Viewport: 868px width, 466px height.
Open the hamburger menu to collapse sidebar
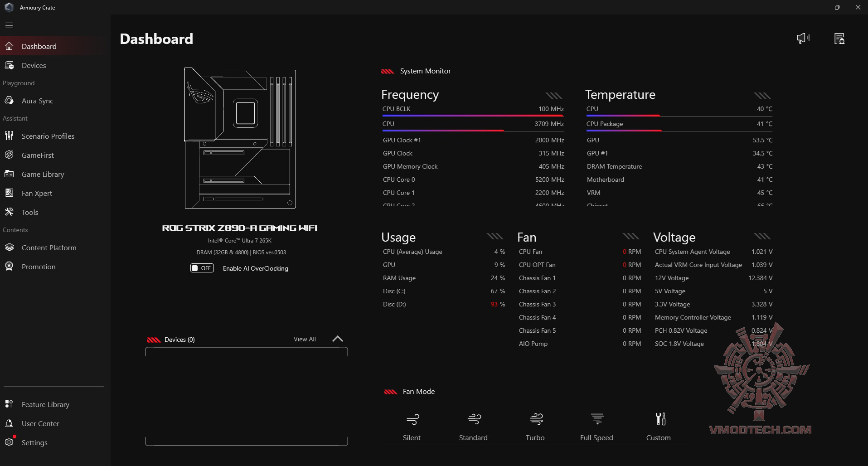[x=9, y=26]
